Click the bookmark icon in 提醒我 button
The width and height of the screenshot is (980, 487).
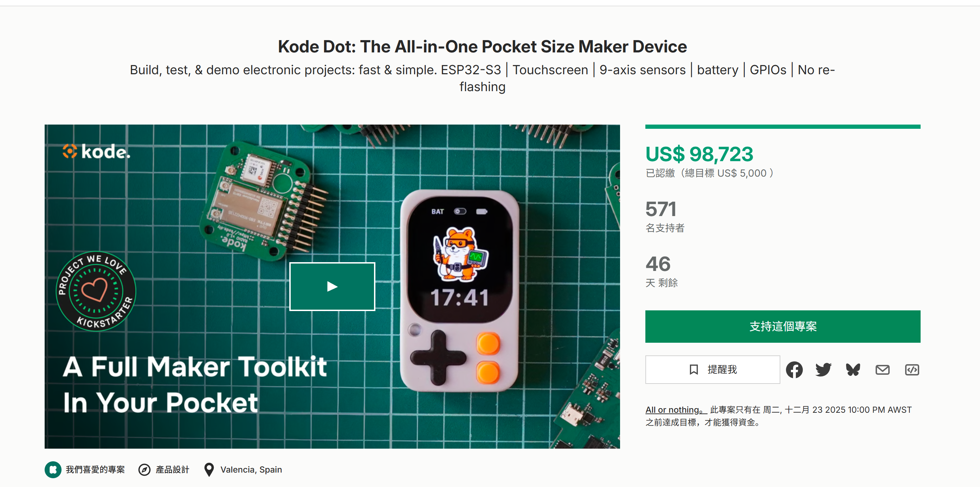[x=694, y=370]
